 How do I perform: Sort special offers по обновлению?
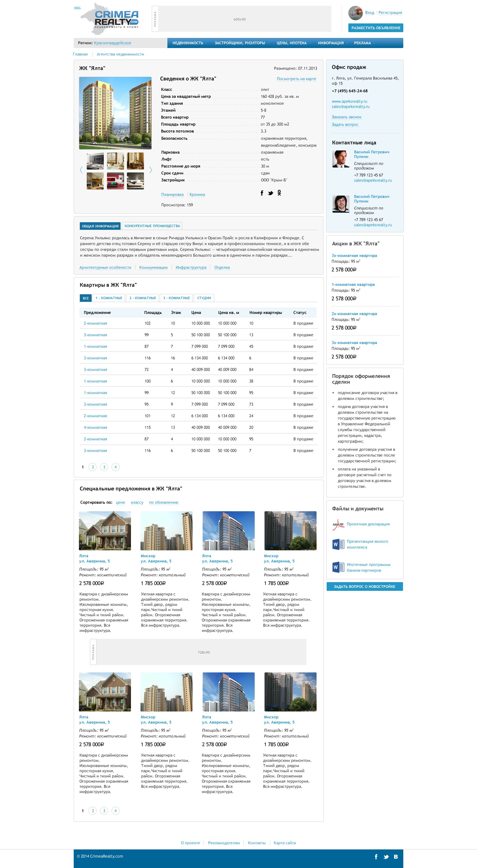tap(164, 502)
